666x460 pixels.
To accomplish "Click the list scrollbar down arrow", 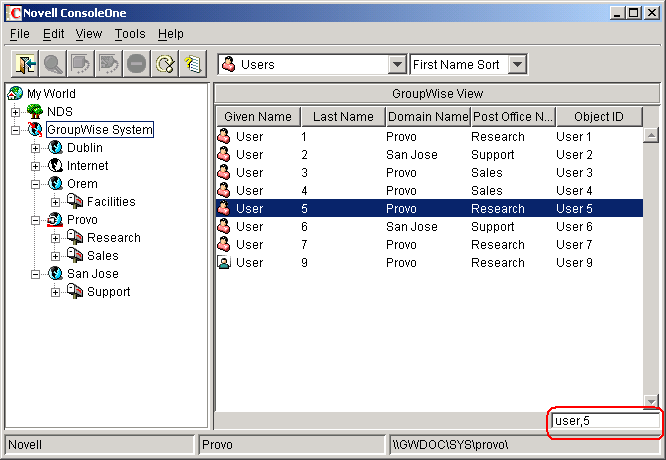I will pos(651,401).
